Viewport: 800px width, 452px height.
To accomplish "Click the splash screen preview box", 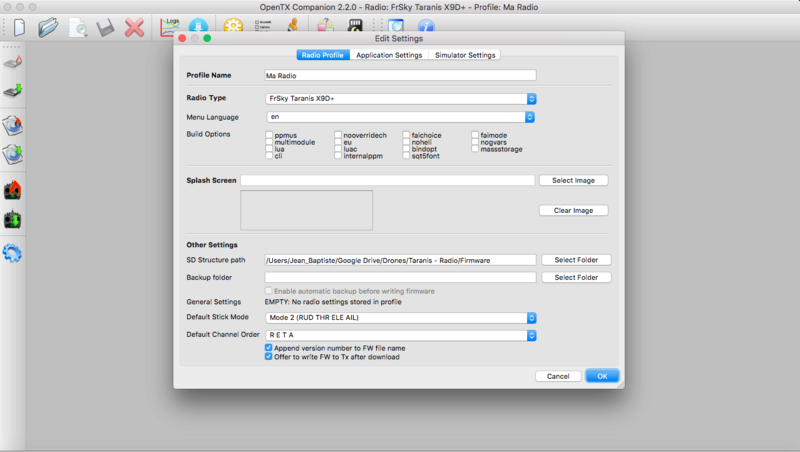I will coord(306,210).
